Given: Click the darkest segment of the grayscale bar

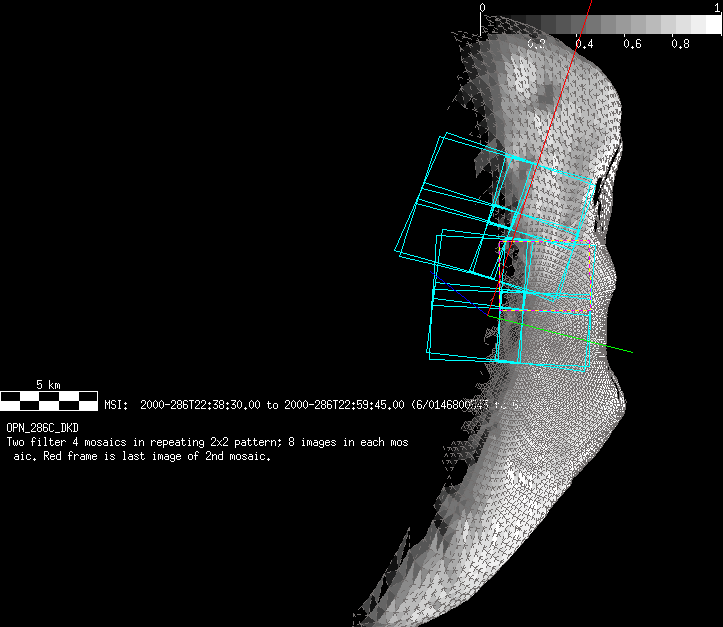Looking at the screenshot, I should tap(492, 24).
